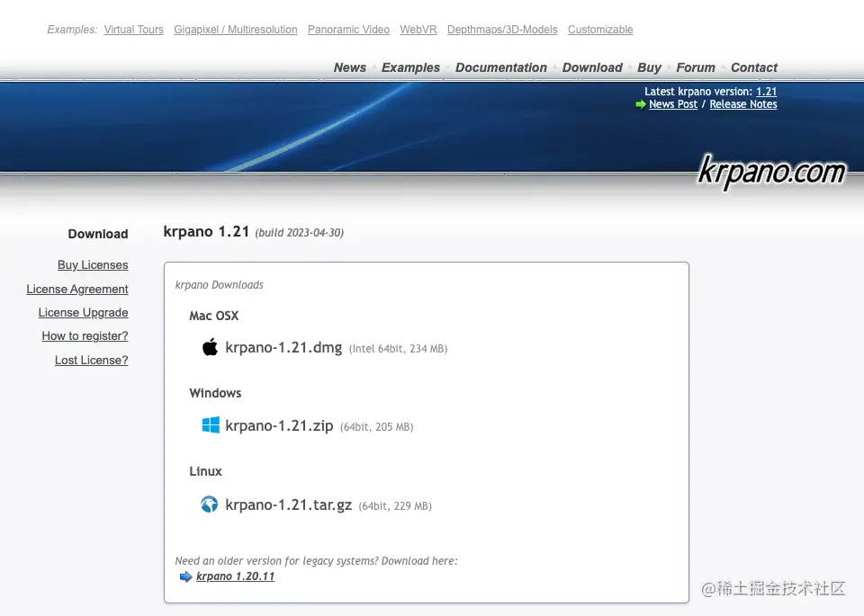Go to the Buy page

(649, 67)
